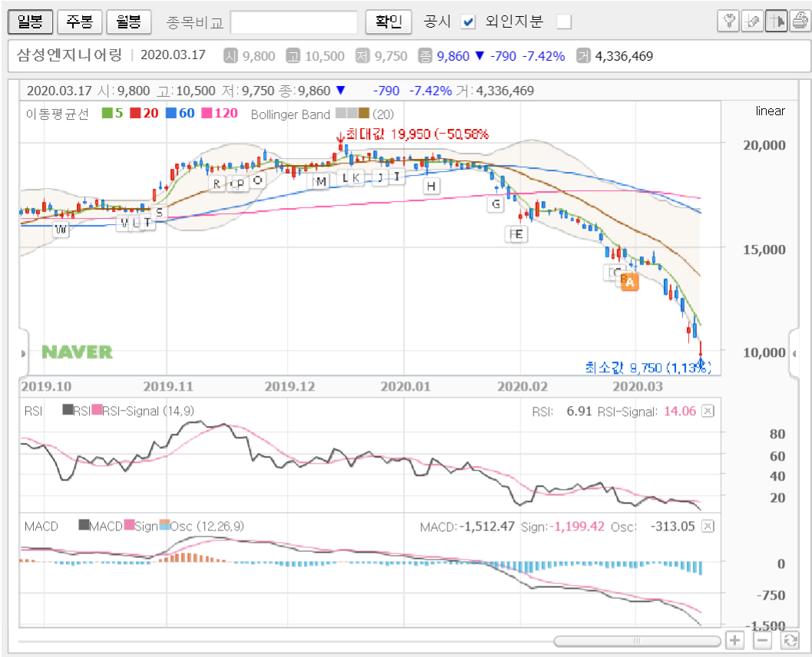The image size is (812, 657).
Task: Expand the right side panel arrow
Action: pos(794,354)
